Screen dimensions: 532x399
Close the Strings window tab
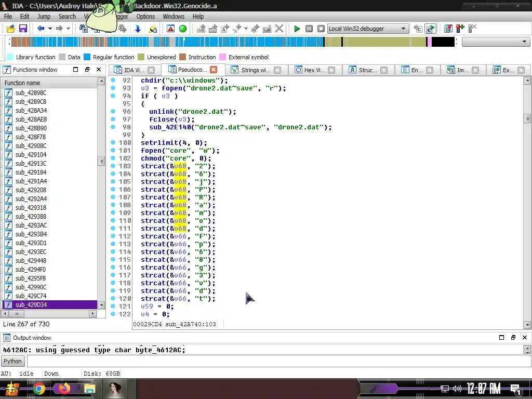point(277,70)
